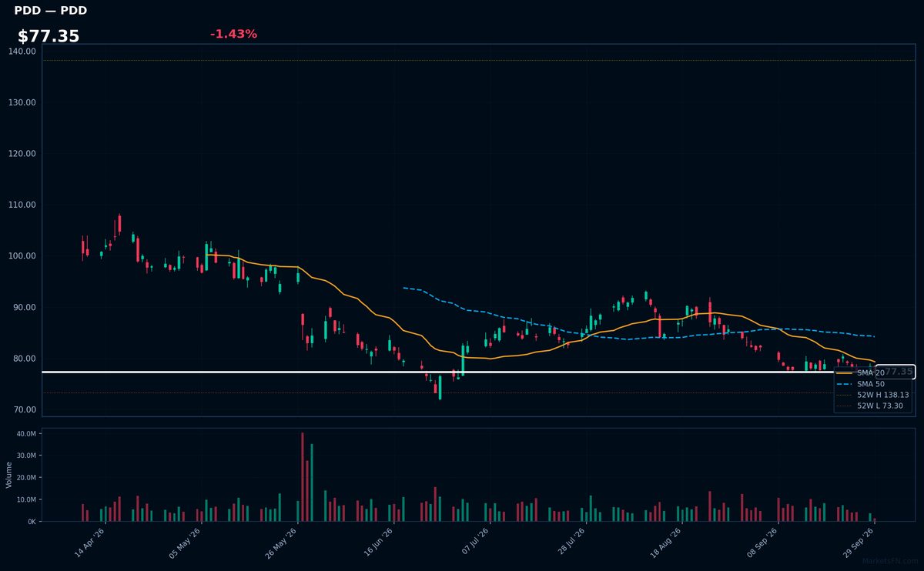Click the 80.00 price axis label
Image resolution: width=924 pixels, height=571 pixels.
click(x=25, y=358)
